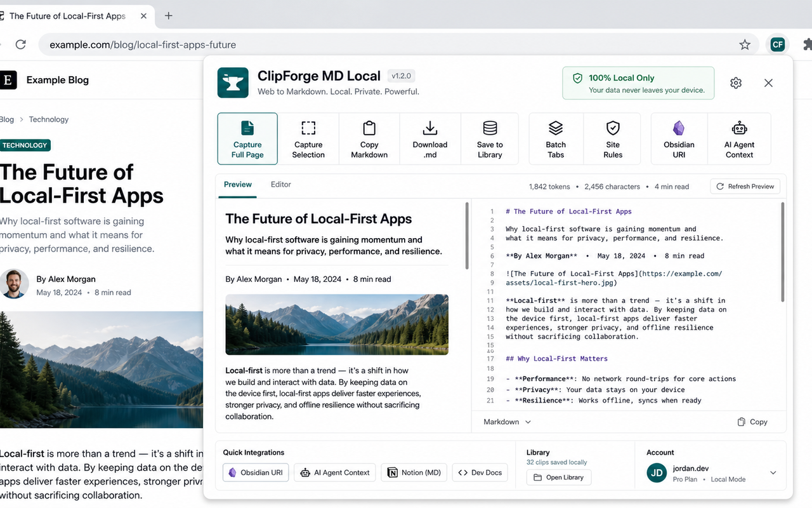The width and height of the screenshot is (812, 508).
Task: Click the browser address bar
Action: pyautogui.click(x=398, y=44)
